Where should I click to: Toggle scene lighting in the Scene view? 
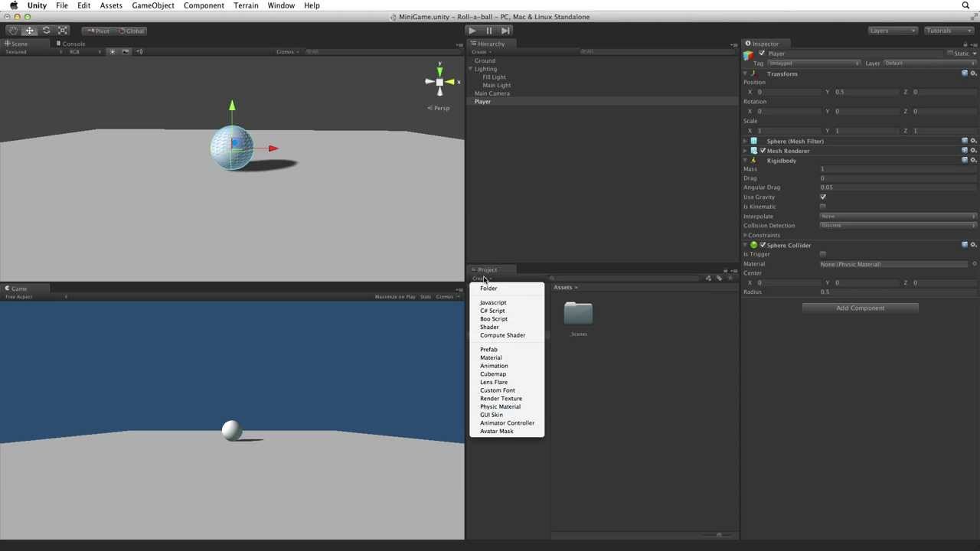click(113, 51)
